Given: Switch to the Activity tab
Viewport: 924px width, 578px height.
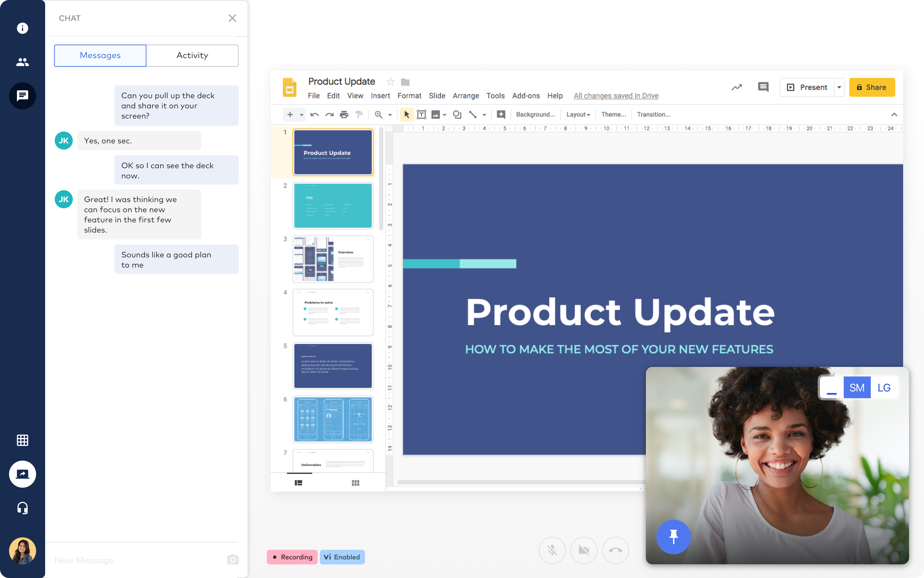Looking at the screenshot, I should (x=192, y=55).
